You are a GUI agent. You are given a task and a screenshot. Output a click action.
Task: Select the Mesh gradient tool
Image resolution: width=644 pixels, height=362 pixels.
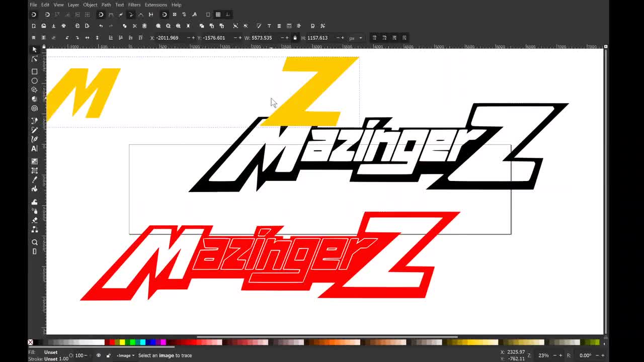click(x=34, y=170)
